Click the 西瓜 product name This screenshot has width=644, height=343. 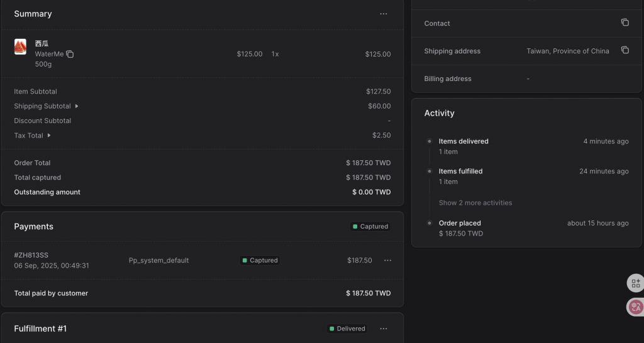point(42,43)
